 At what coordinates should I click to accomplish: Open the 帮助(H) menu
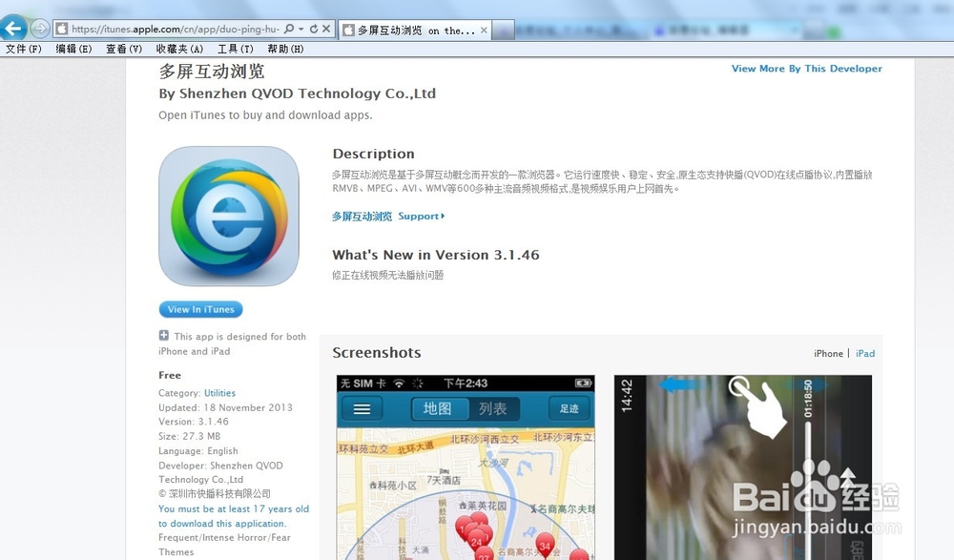tap(285, 49)
